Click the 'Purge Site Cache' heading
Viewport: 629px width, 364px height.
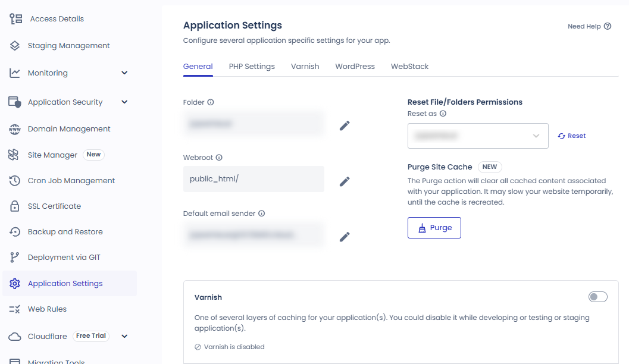pyautogui.click(x=440, y=167)
